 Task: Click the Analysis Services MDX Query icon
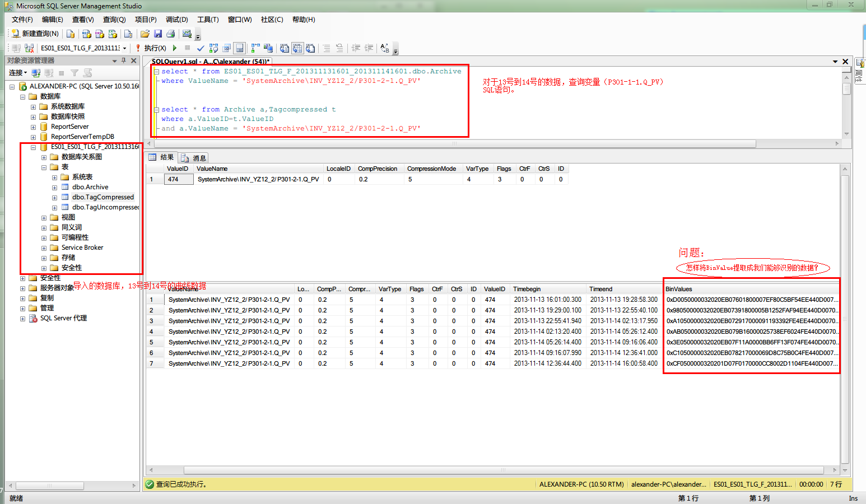pyautogui.click(x=86, y=34)
